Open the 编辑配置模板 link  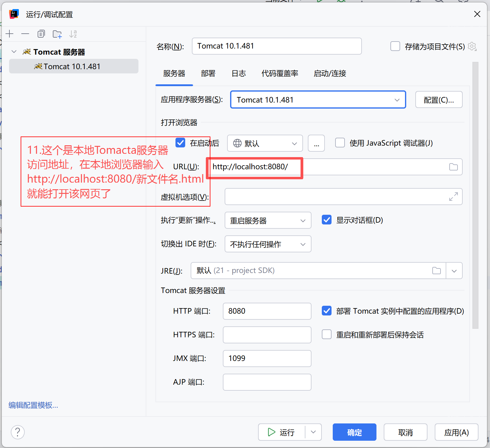point(33,405)
